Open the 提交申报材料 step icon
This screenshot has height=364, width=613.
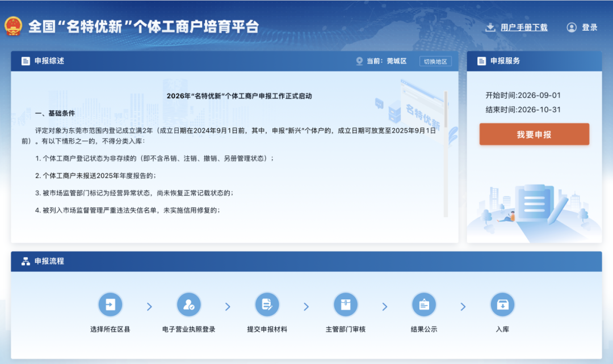click(x=267, y=304)
